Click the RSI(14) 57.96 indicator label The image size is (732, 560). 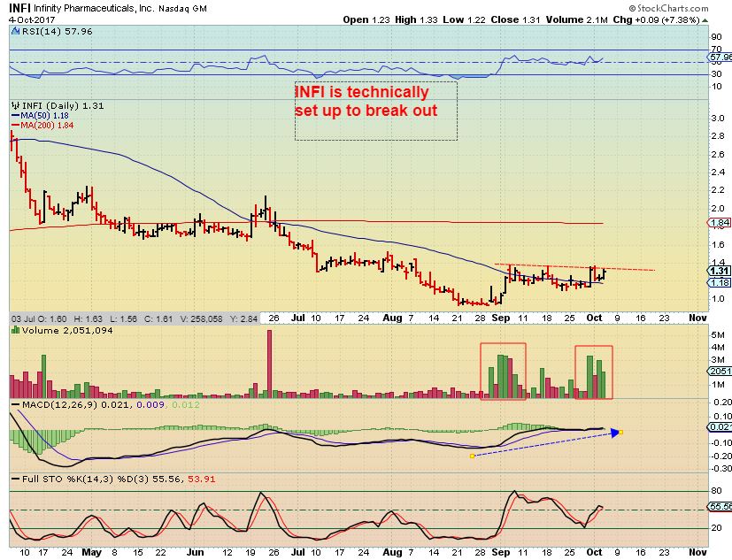pyautogui.click(x=57, y=32)
